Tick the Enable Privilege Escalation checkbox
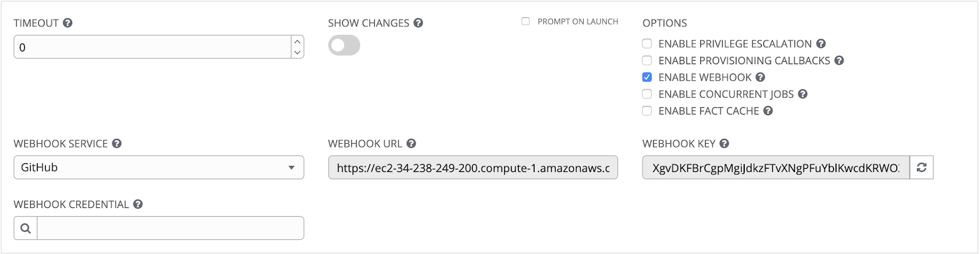The height and width of the screenshot is (254, 980). point(647,43)
